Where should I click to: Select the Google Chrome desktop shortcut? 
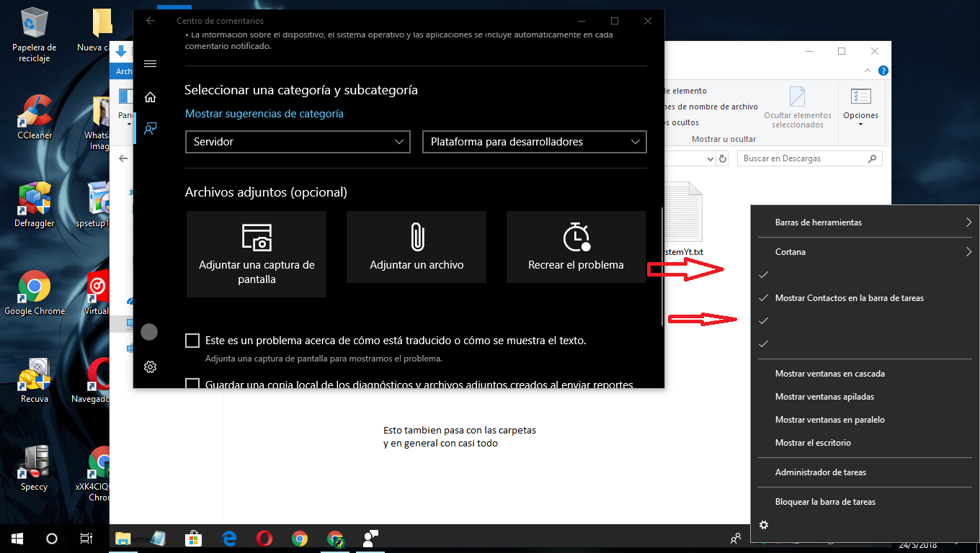click(35, 294)
